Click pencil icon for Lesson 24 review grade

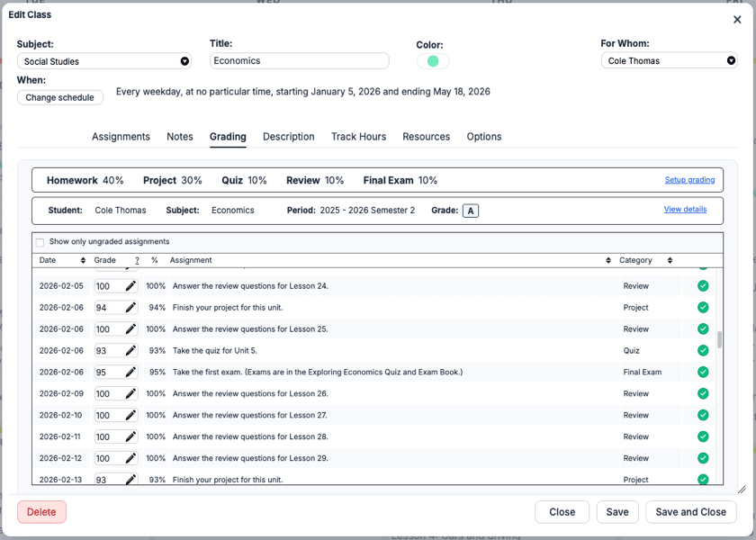(130, 286)
